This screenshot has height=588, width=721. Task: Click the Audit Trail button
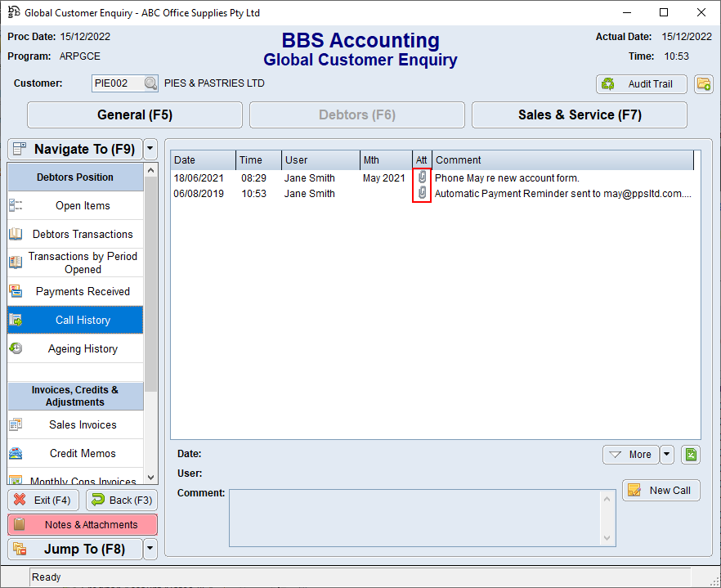pos(641,83)
